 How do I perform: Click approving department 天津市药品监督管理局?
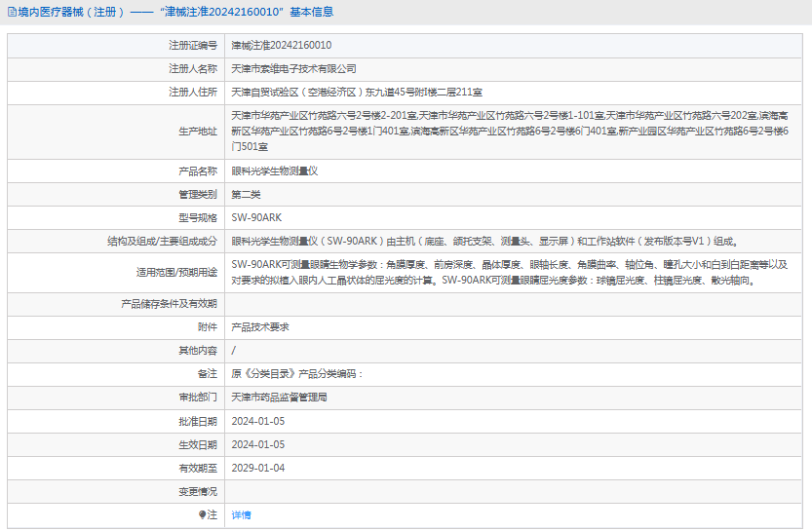[x=279, y=398]
